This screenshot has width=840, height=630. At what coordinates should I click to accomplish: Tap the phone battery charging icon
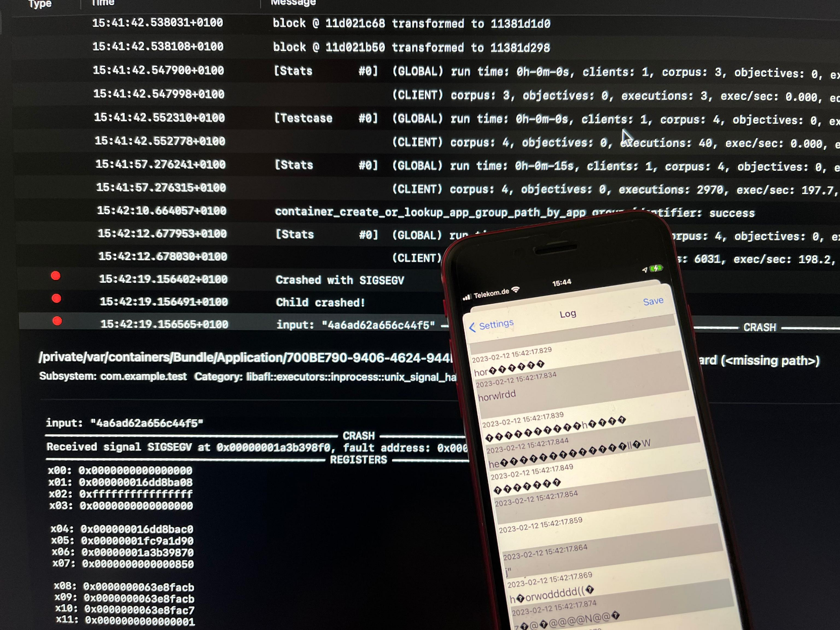[656, 268]
